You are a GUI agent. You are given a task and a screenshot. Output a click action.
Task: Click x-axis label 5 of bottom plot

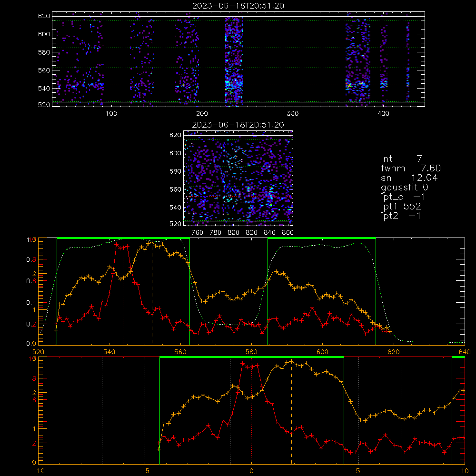[x=358, y=471]
